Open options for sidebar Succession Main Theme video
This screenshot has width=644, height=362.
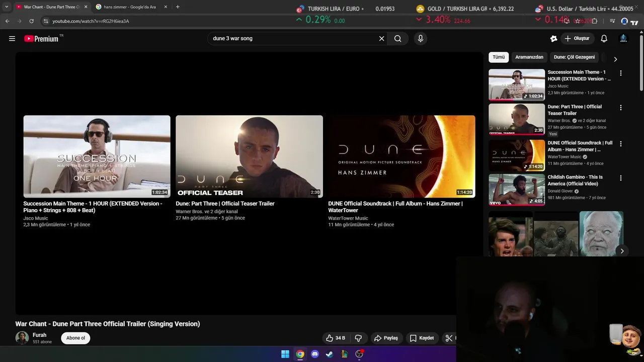[x=620, y=73]
